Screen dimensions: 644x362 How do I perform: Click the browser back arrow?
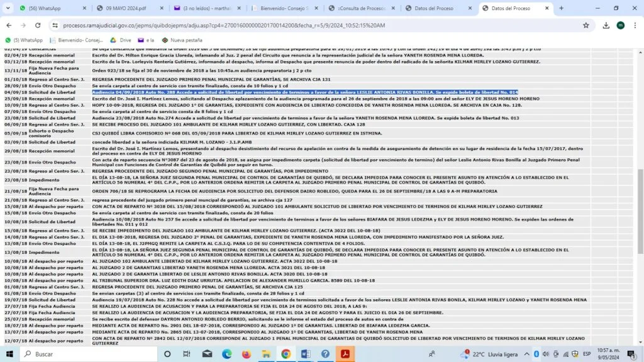click(x=9, y=25)
